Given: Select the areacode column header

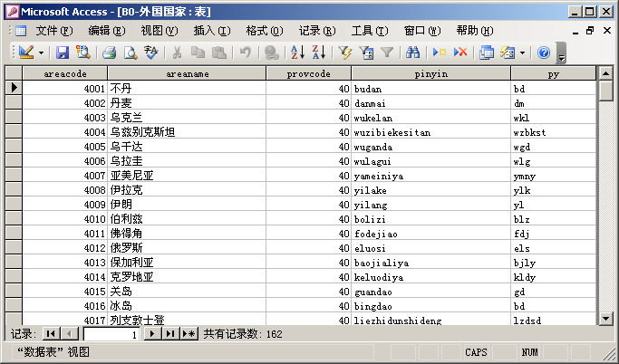Looking at the screenshot, I should (x=64, y=73).
